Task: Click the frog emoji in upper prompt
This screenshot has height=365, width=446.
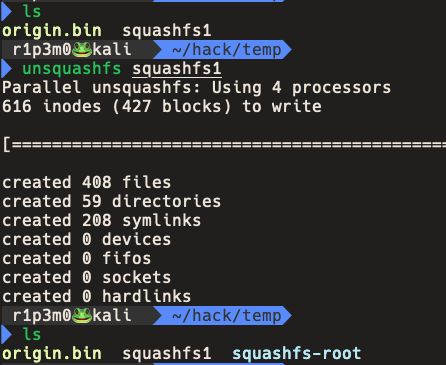Action: pyautogui.click(x=82, y=50)
